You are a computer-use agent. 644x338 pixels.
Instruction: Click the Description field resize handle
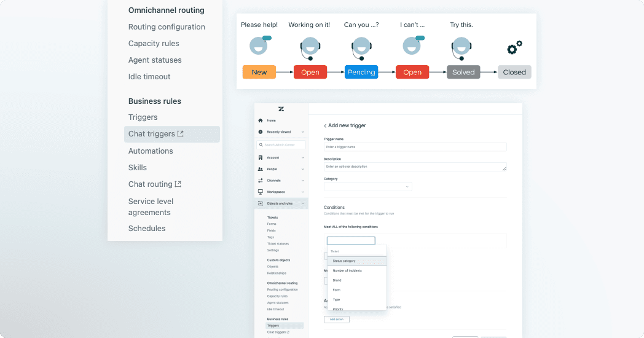pyautogui.click(x=505, y=168)
